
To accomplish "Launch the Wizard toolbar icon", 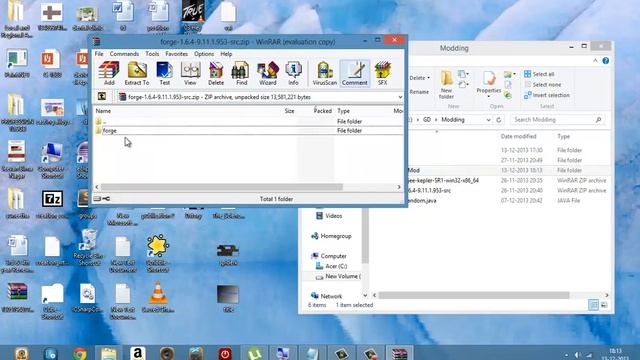I will click(268, 73).
